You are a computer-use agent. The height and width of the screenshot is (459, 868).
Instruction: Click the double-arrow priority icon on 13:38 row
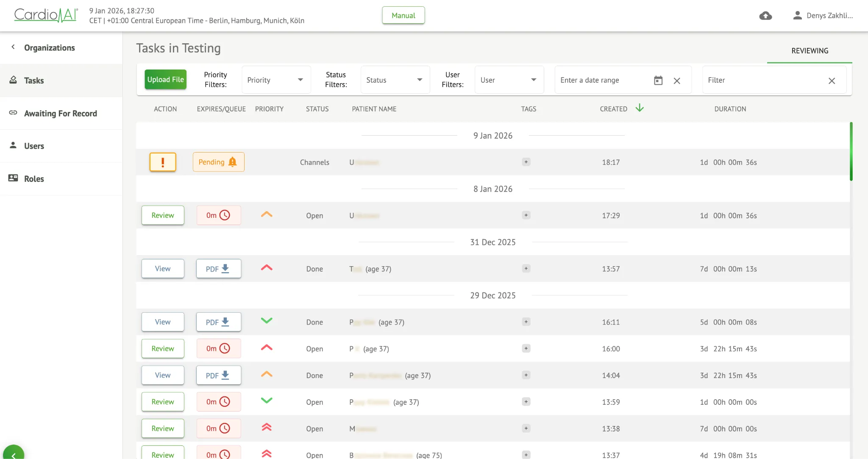click(x=267, y=427)
